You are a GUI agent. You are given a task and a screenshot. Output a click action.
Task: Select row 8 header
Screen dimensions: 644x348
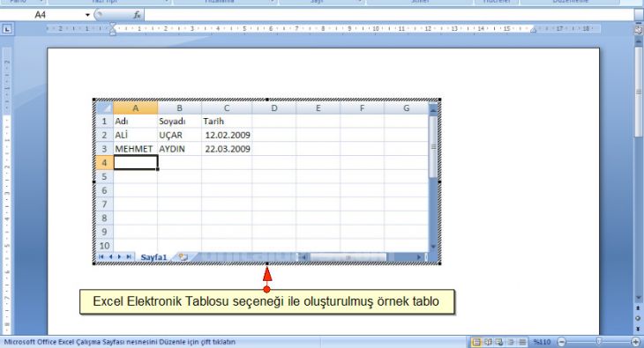[x=104, y=218]
